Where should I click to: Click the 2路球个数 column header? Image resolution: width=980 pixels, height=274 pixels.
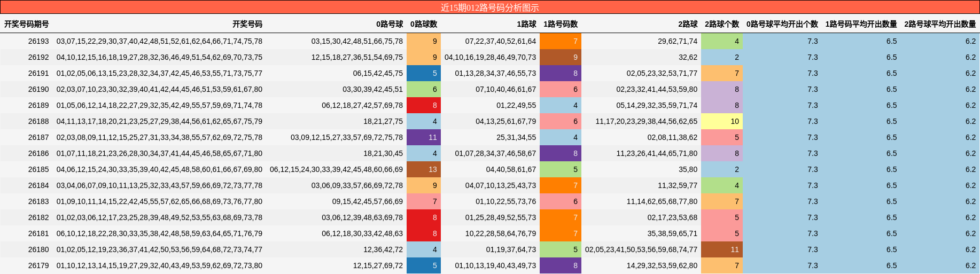pyautogui.click(x=722, y=24)
